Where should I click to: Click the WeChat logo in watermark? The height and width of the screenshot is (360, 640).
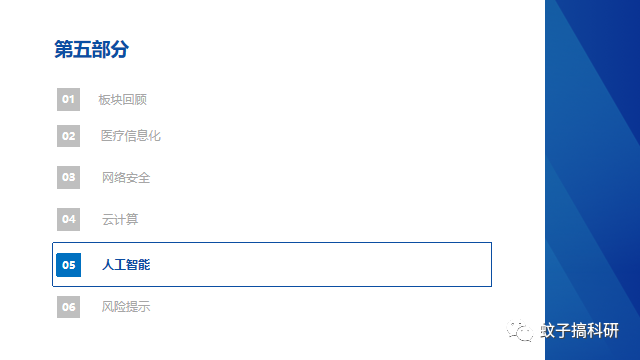coord(520,330)
